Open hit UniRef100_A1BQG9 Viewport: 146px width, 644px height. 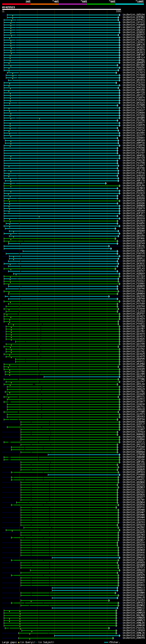click(x=133, y=273)
